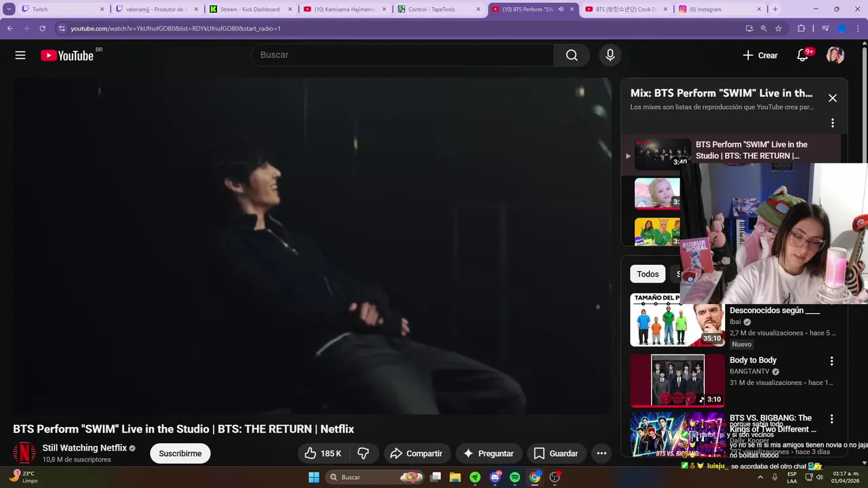Open Spotify from the taskbar
Viewport: 868px width, 488px height.
[515, 477]
